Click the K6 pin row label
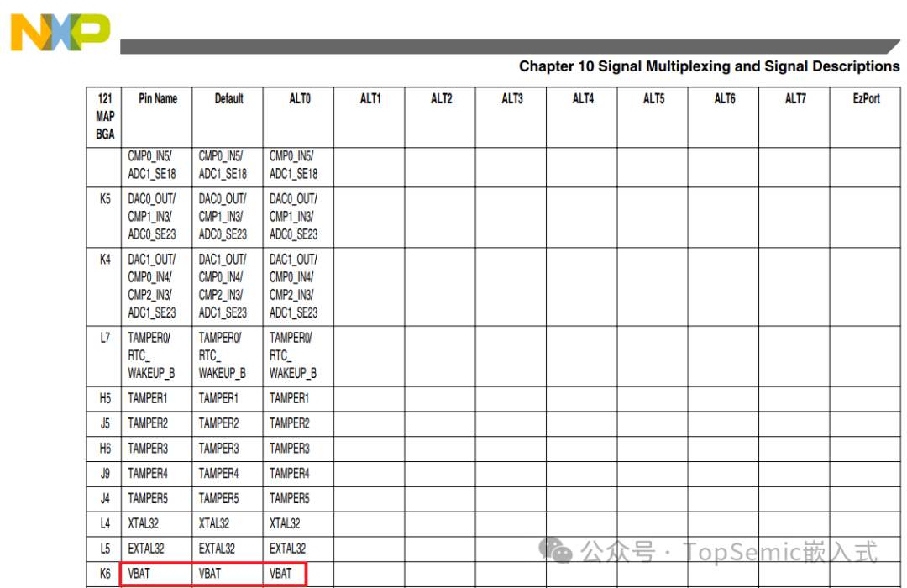Image resolution: width=907 pixels, height=588 pixels. tap(105, 574)
